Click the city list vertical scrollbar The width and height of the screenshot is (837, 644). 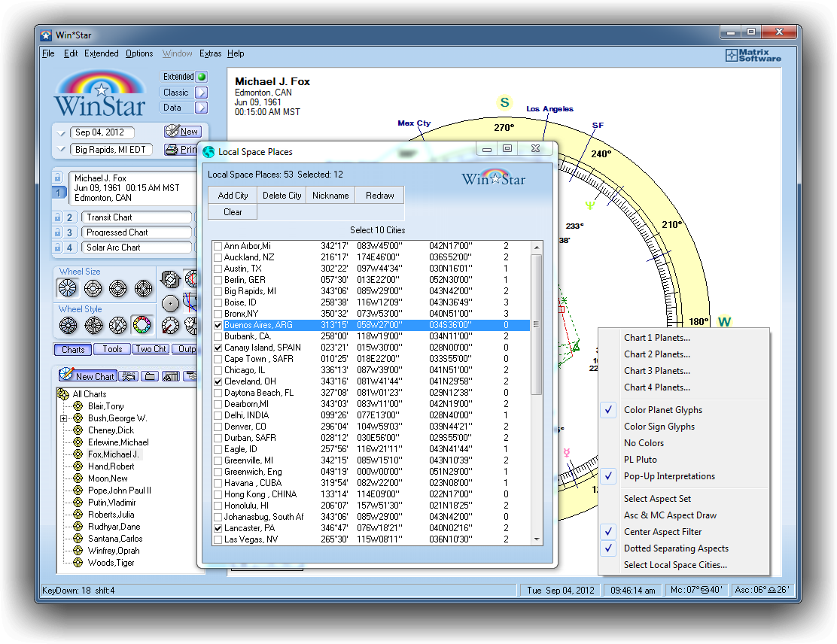(536, 324)
